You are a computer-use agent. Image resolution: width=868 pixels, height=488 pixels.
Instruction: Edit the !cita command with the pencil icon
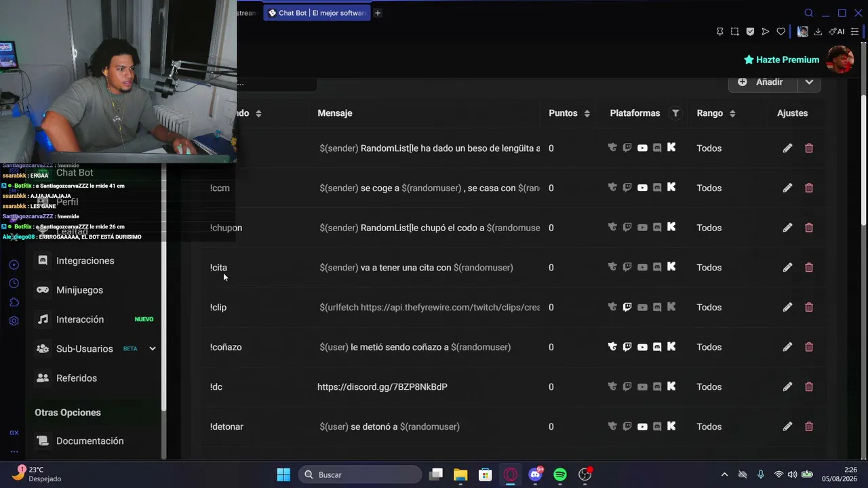[787, 268]
